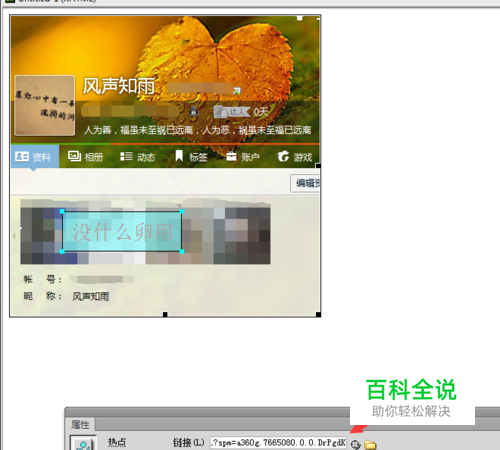Click the 帐 号: label

coord(43,279)
